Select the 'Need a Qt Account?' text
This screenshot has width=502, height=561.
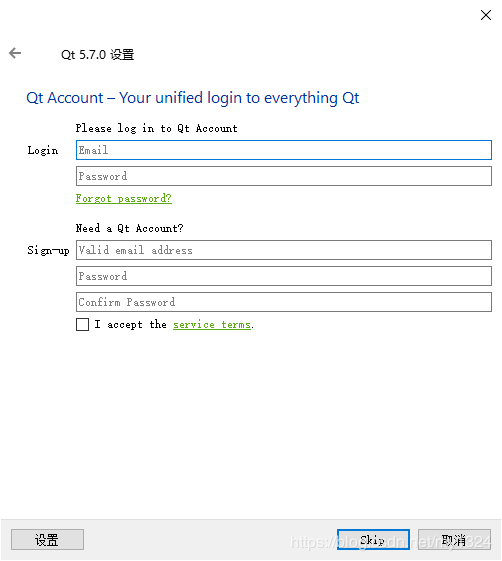pos(130,228)
